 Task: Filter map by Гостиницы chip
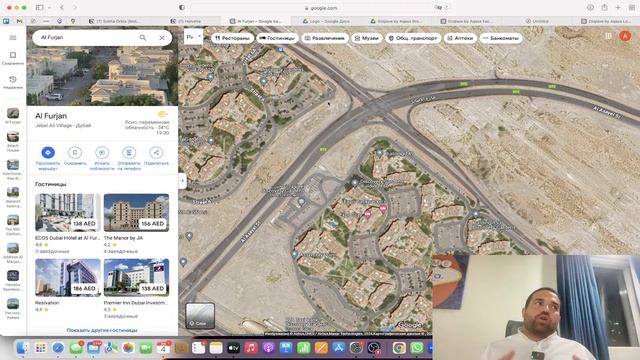point(277,38)
